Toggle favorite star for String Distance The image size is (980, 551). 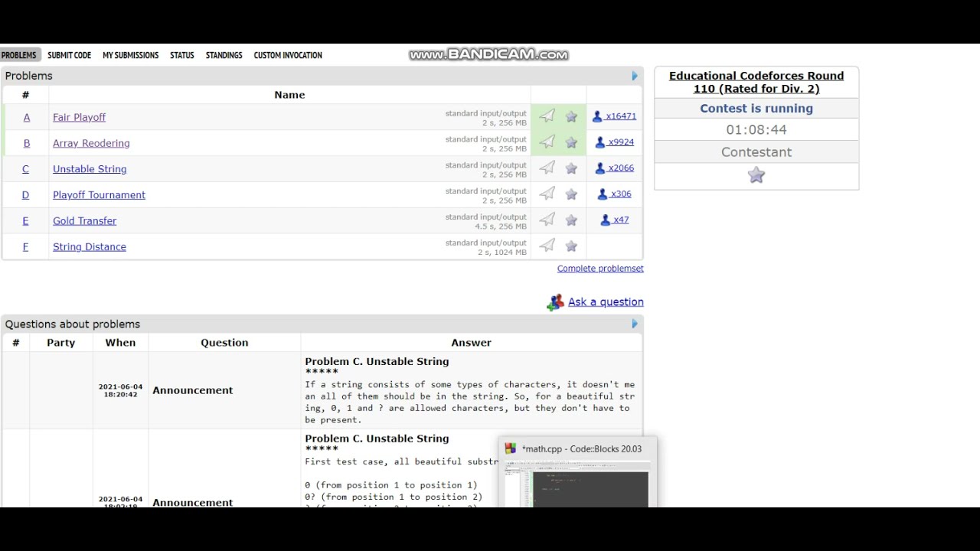[x=571, y=246]
